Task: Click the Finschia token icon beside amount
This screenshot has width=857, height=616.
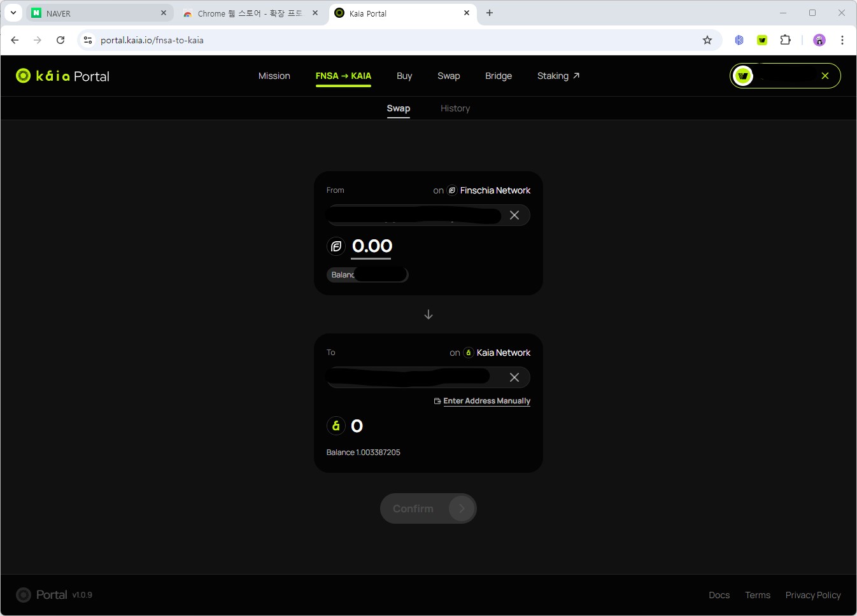Action: [x=336, y=246]
